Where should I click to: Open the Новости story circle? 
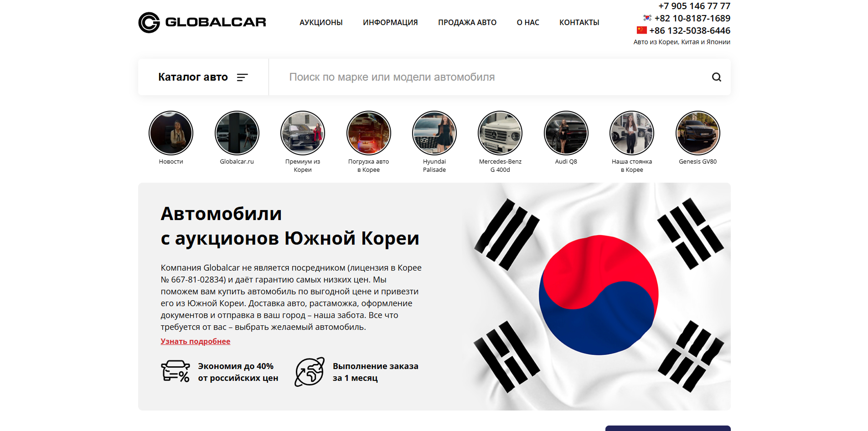click(171, 133)
